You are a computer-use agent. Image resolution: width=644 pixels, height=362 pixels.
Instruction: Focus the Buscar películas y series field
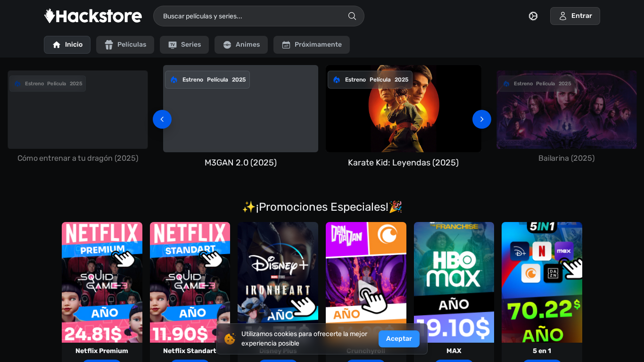(x=259, y=16)
